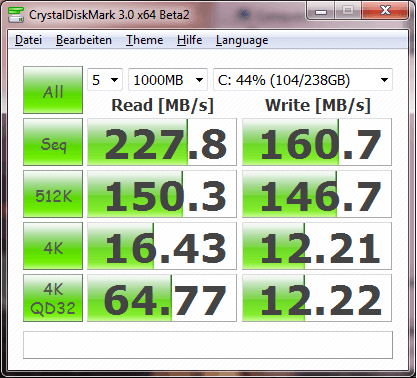Image resolution: width=417 pixels, height=378 pixels.
Task: Start the 512K benchmark test
Action: tap(53, 194)
